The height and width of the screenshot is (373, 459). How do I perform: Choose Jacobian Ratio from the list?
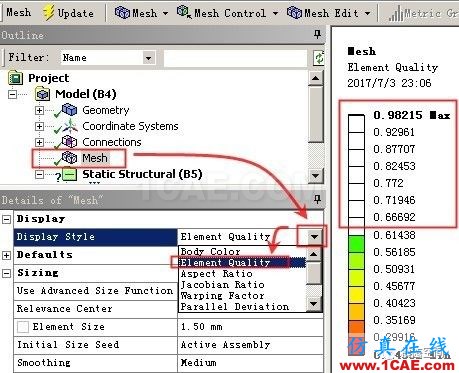(222, 285)
